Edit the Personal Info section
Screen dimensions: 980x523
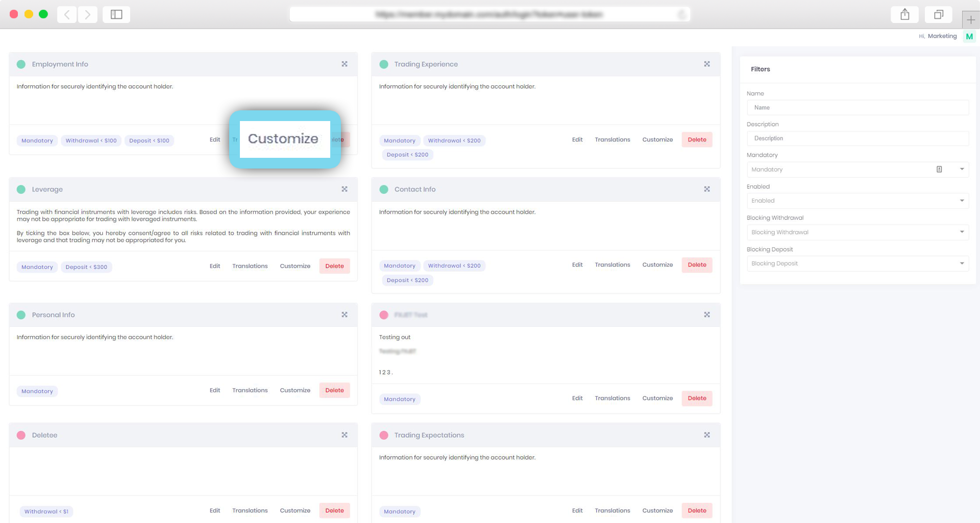(x=215, y=391)
